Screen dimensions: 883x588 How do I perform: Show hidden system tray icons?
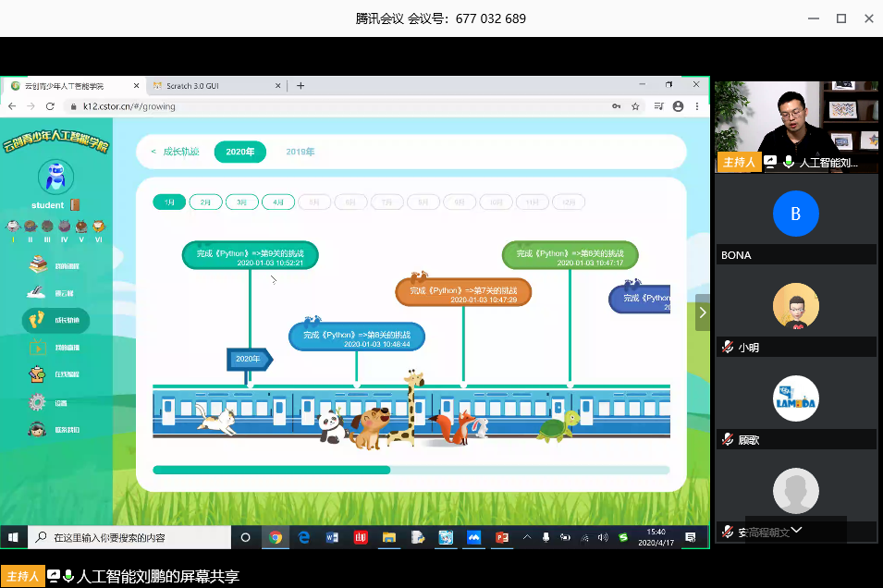pyautogui.click(x=527, y=537)
